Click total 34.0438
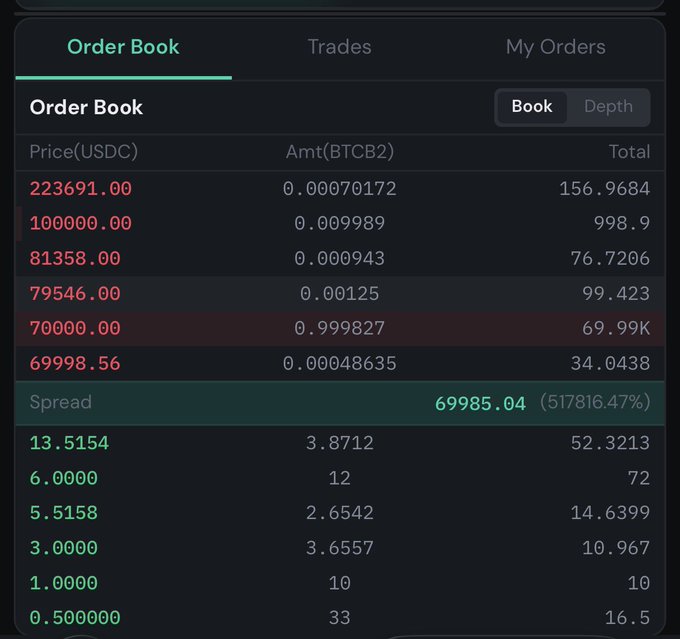The width and height of the screenshot is (680, 639). coord(610,364)
